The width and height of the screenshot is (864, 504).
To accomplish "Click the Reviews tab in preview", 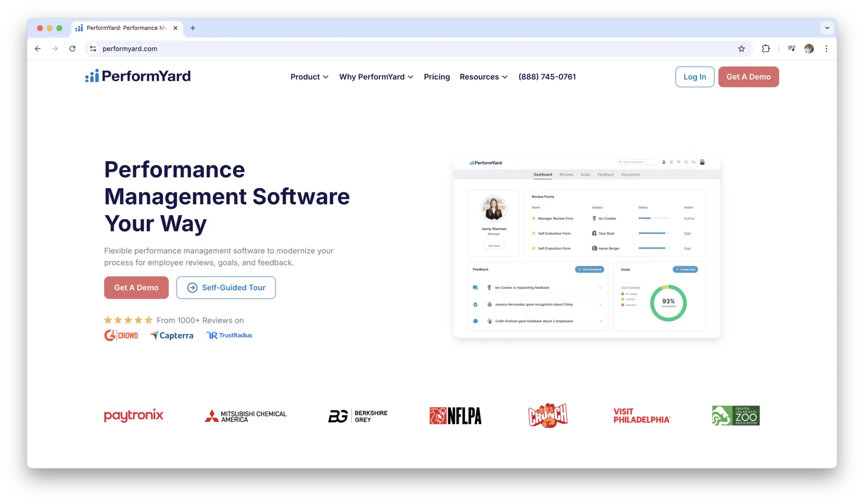I will tap(567, 175).
